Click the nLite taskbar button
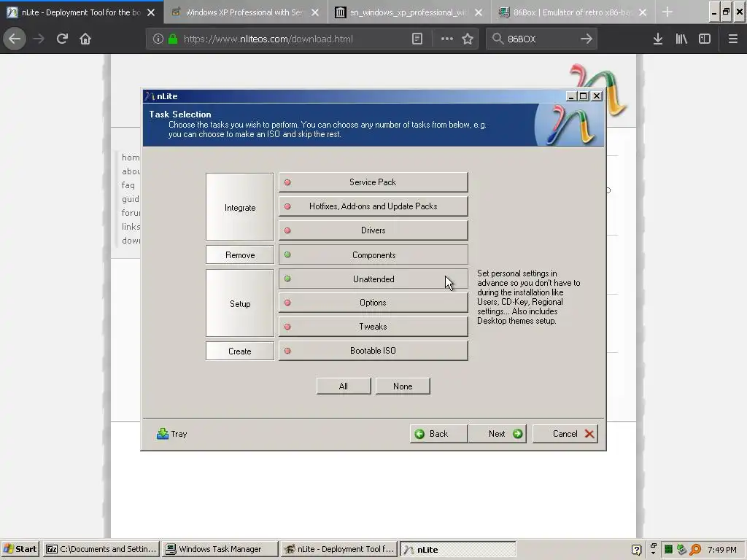This screenshot has width=747, height=560. coord(457,549)
